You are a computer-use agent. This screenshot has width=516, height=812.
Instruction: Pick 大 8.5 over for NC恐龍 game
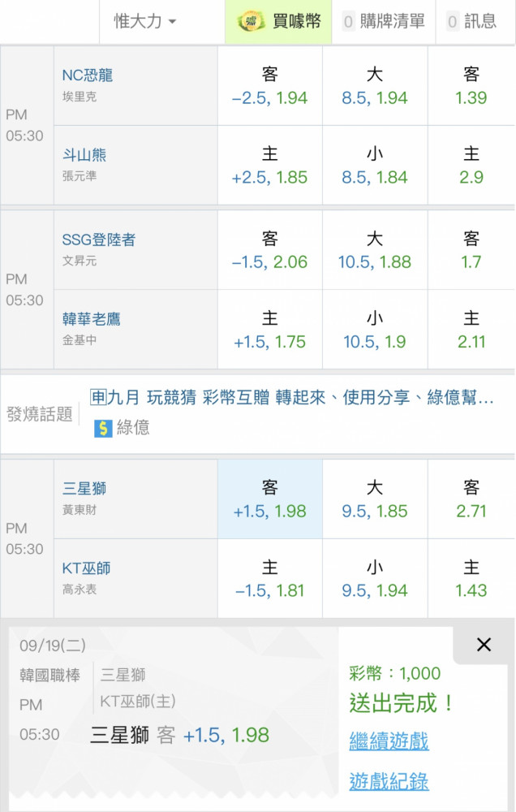375,86
